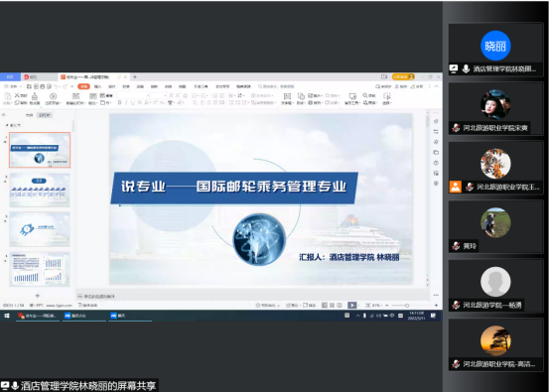Switch to slide sorter view
Screen dimensions: 549x392
[332, 306]
